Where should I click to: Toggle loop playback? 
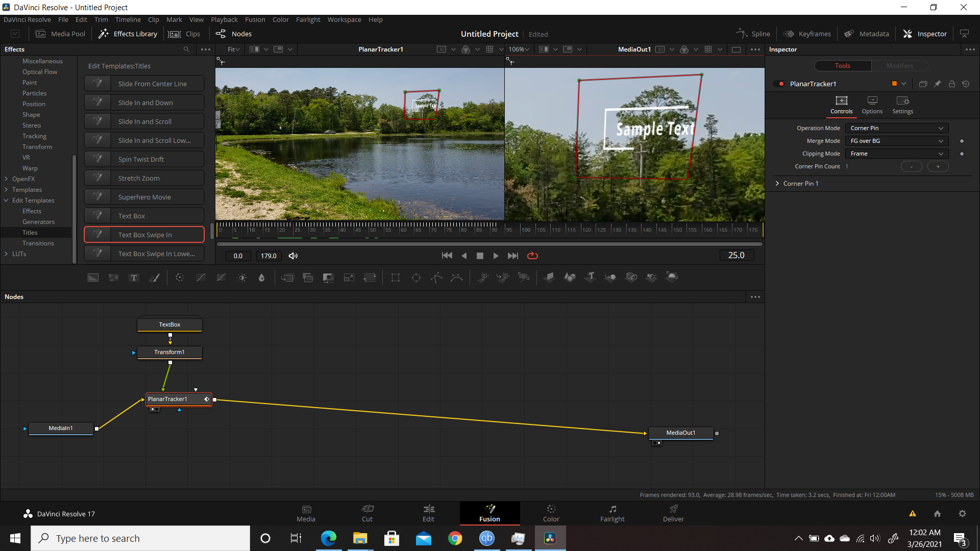532,256
